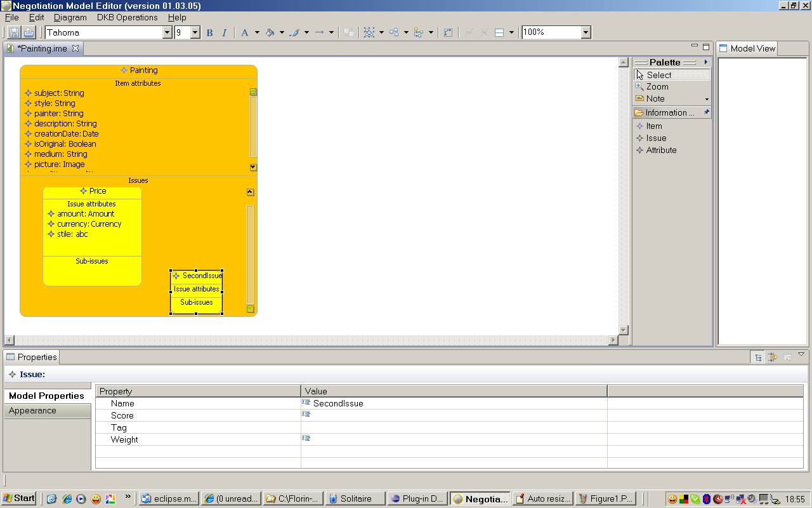Screen dimensions: 812x508
Task: Switch to the Appearance properties tab
Action: (32, 410)
